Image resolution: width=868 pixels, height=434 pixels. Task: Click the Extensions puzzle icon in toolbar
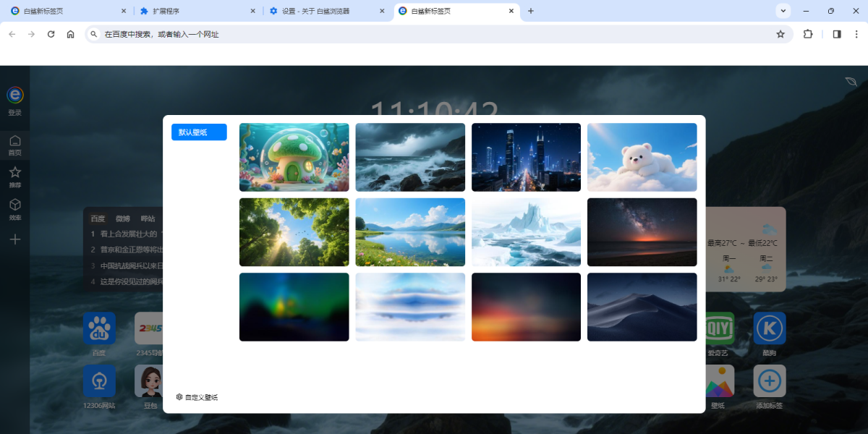tap(807, 34)
